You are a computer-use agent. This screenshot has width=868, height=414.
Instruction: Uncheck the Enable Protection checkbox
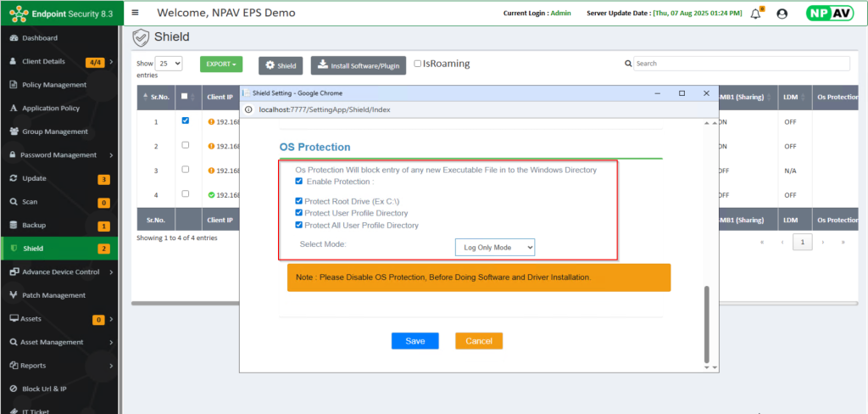[x=298, y=182]
